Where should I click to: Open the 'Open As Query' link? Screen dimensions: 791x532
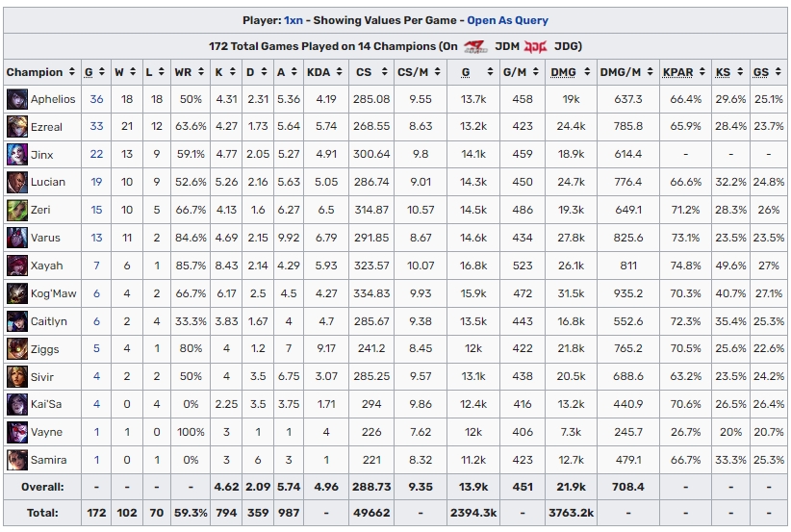(508, 20)
